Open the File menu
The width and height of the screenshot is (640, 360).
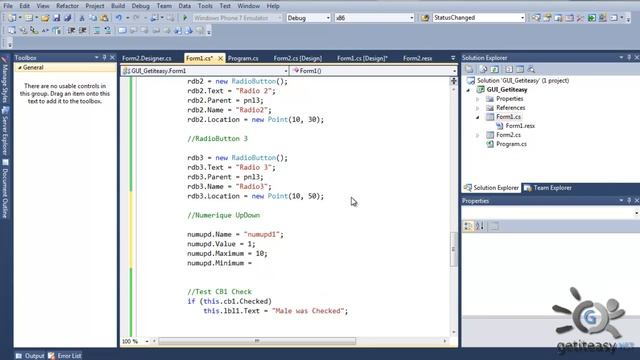coord(8,6)
